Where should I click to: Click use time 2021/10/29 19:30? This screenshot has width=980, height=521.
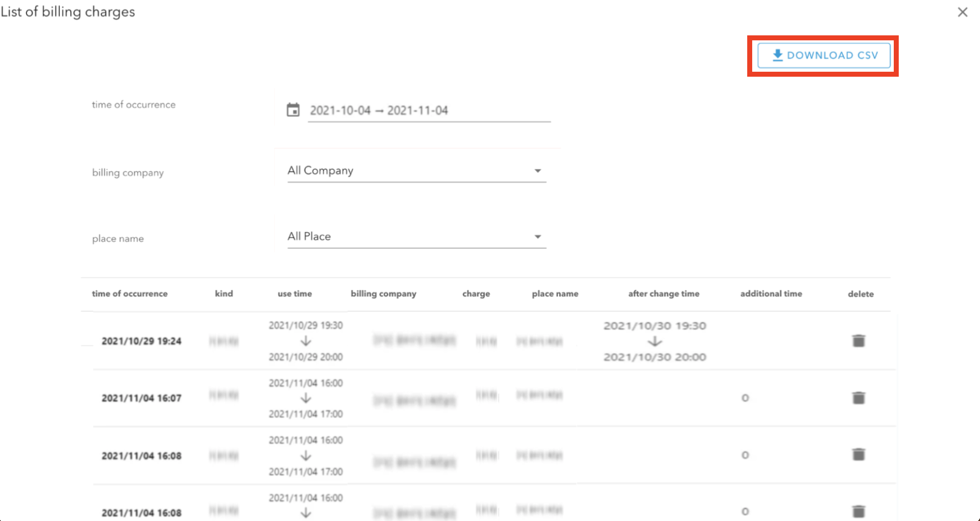click(x=306, y=325)
